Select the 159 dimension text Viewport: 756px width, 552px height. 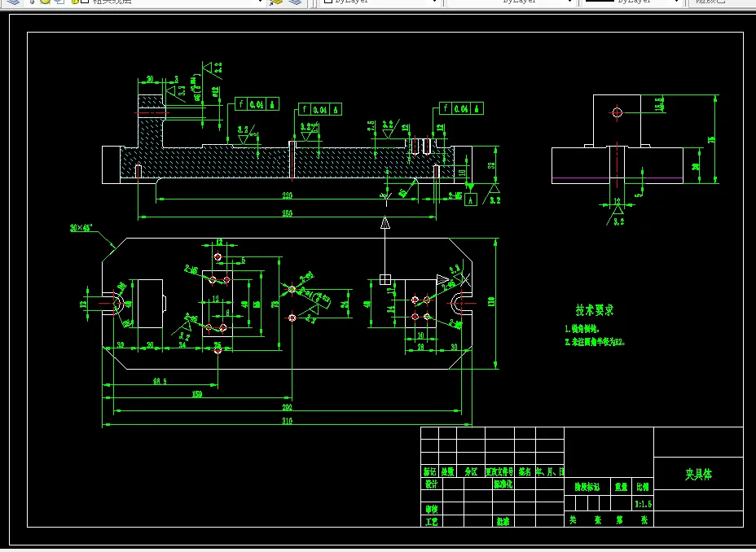click(196, 395)
